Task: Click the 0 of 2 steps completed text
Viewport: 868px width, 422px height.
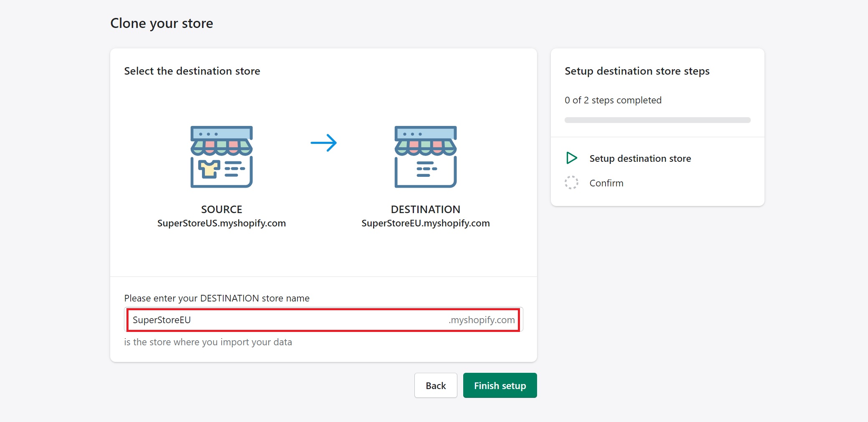Action: coord(613,100)
